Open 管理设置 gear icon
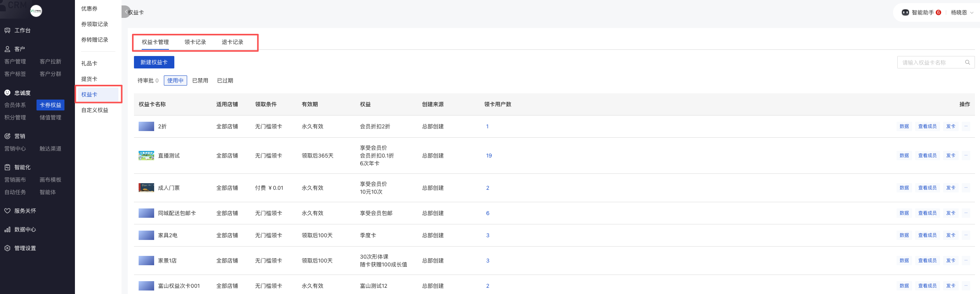The image size is (980, 294). coord(7,248)
